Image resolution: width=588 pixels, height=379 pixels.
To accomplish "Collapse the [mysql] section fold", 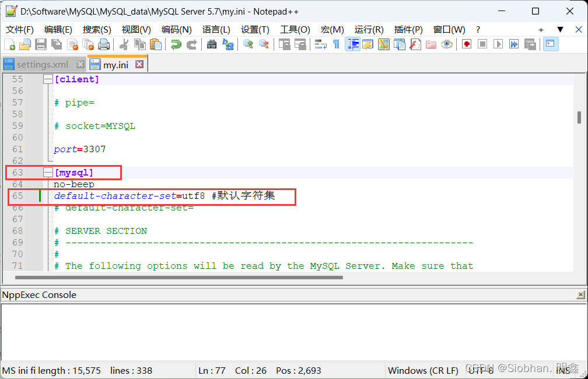I will click(x=48, y=172).
